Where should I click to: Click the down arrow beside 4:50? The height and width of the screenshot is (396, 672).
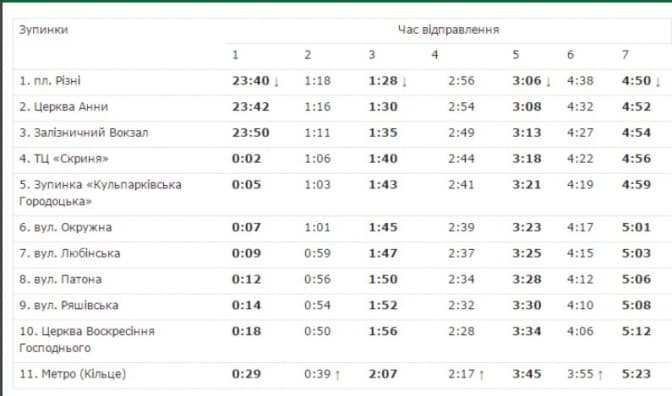(658, 81)
